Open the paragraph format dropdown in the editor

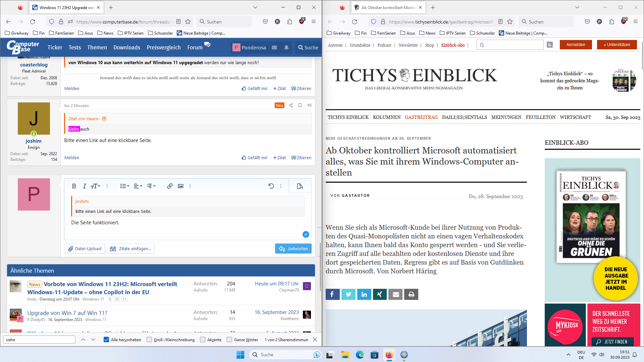[151, 186]
